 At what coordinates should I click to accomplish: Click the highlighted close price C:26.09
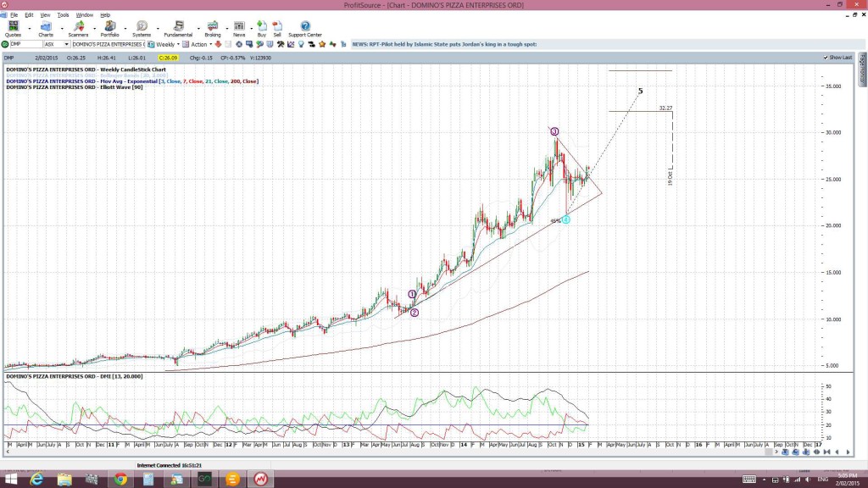click(168, 58)
